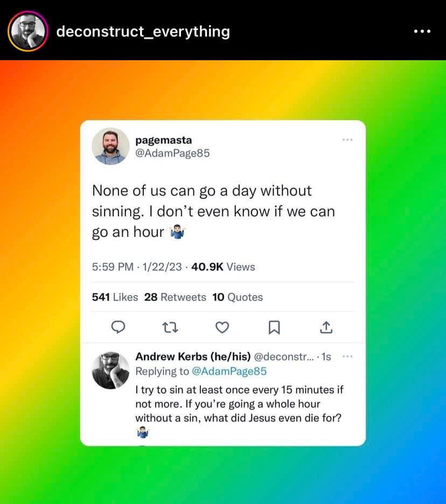
Task: Tap the reply speech bubble icon
Action: (x=118, y=327)
